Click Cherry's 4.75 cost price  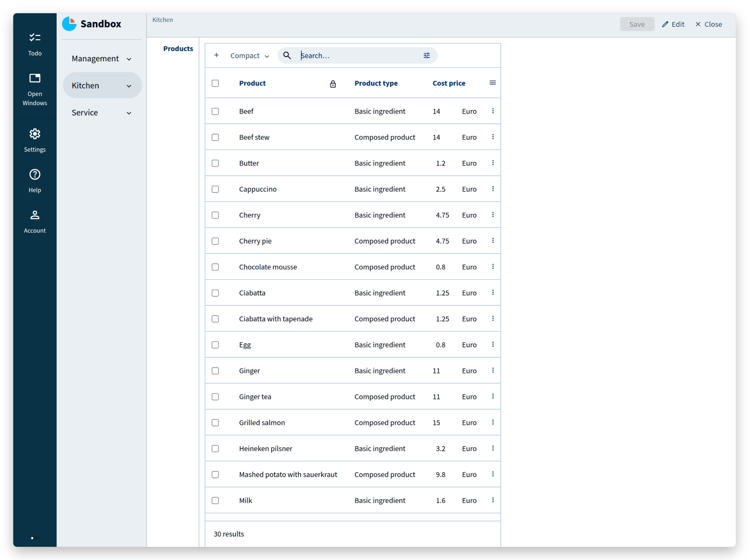[442, 215]
